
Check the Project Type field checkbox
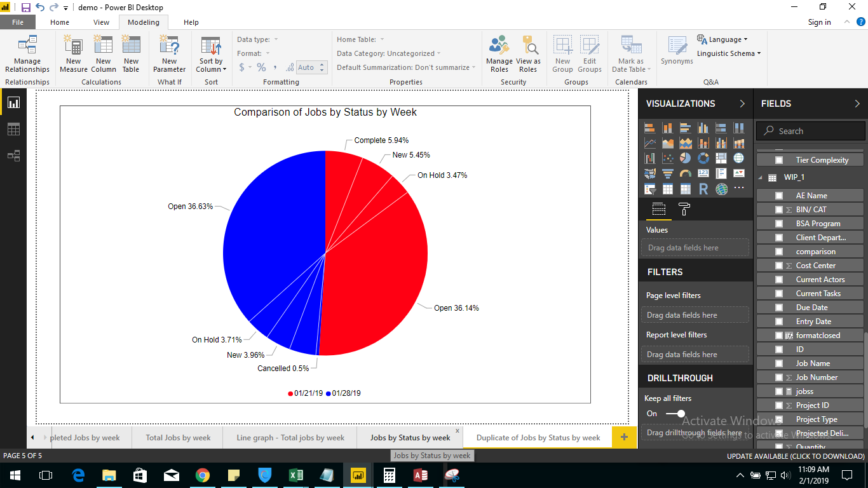779,419
